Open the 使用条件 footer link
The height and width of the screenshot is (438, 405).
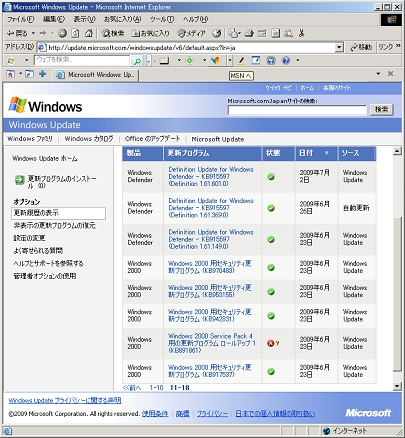pyautogui.click(x=155, y=414)
